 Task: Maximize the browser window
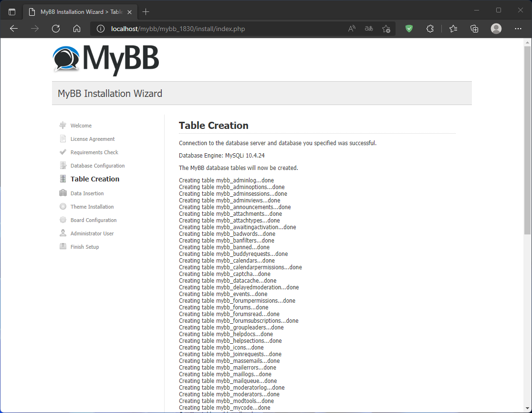499,10
